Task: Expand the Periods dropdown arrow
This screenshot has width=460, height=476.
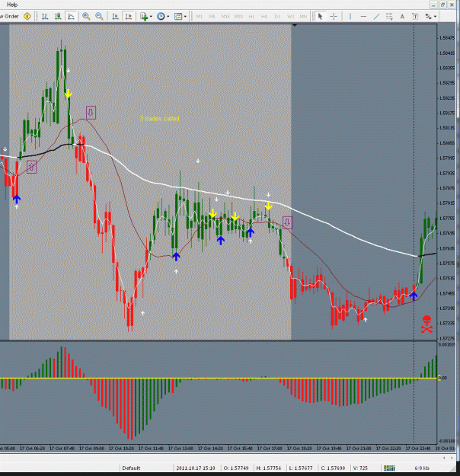Action: tap(168, 17)
